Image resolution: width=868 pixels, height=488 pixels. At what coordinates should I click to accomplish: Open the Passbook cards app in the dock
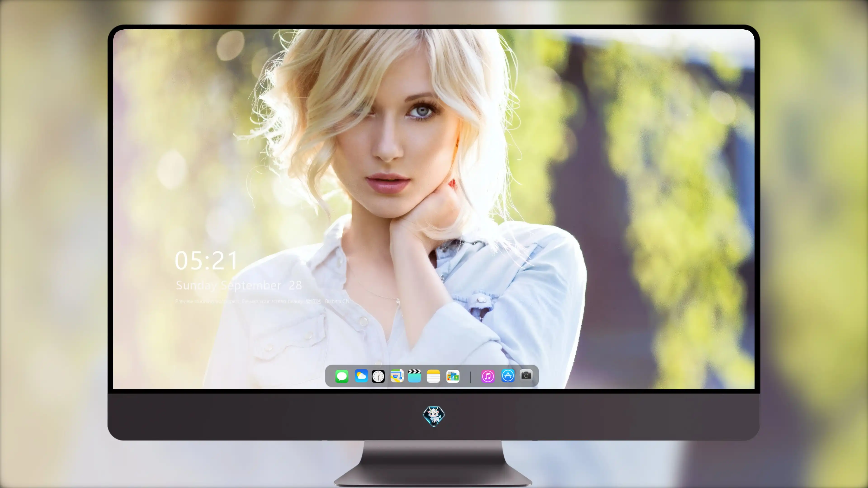(x=453, y=376)
